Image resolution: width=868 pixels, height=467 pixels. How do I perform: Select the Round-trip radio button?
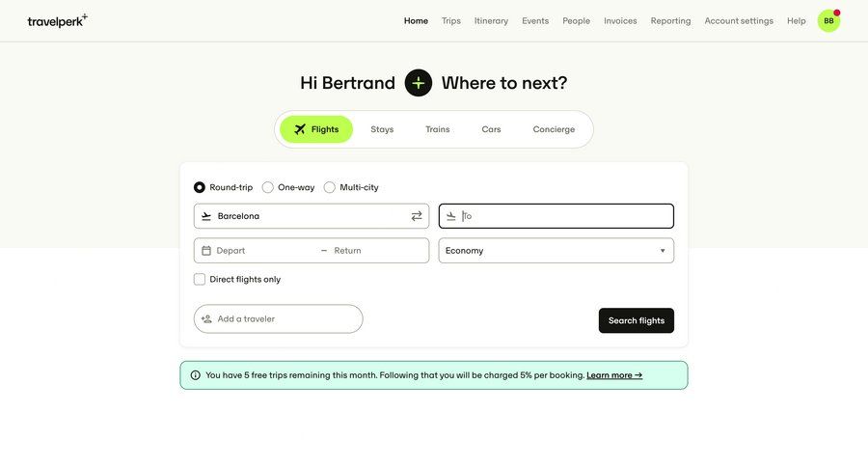click(x=200, y=187)
